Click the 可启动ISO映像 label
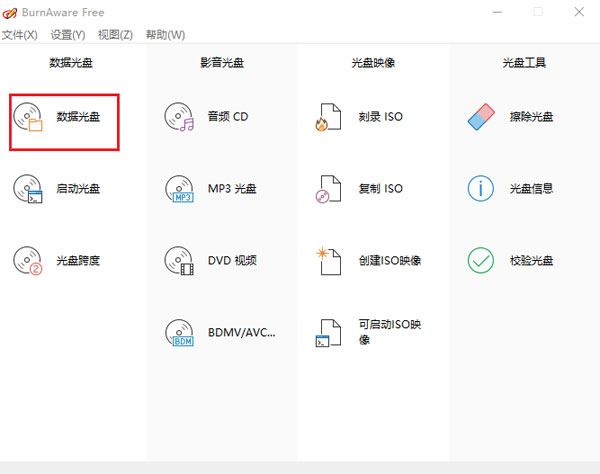 point(390,332)
